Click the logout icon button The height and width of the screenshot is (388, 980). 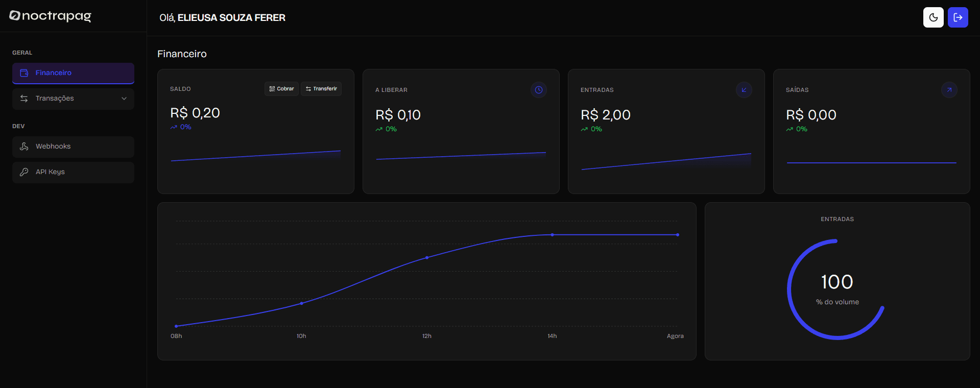958,17
